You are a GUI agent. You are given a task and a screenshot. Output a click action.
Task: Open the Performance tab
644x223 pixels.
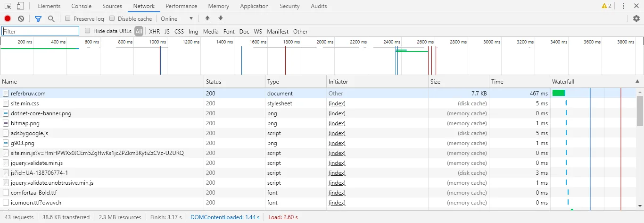pyautogui.click(x=182, y=6)
